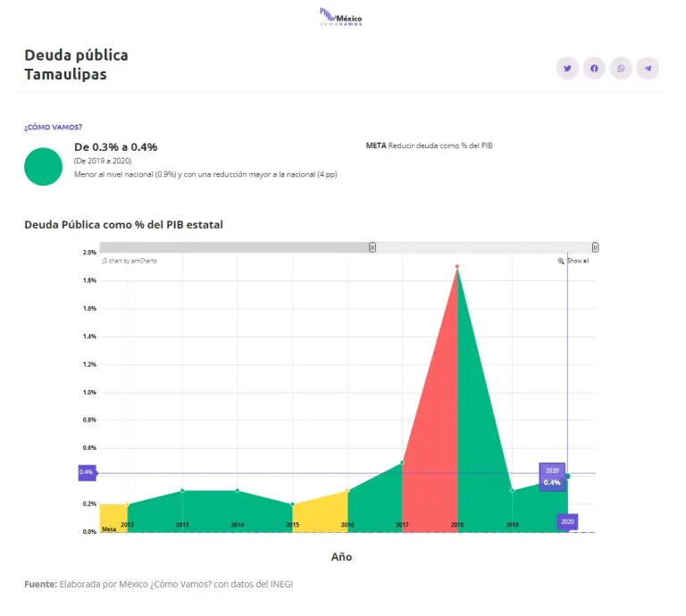
Task: Click the magnifier icon beside Show all
Action: click(561, 261)
